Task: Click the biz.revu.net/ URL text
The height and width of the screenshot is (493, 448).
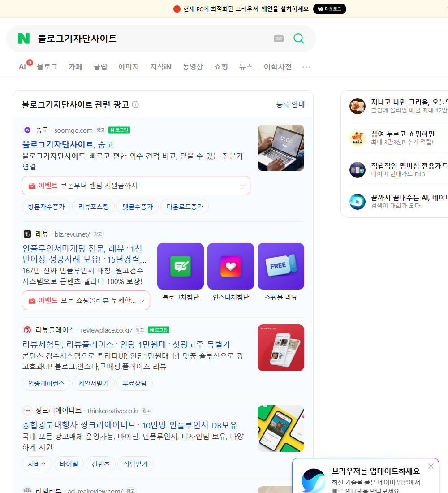Action: click(72, 234)
